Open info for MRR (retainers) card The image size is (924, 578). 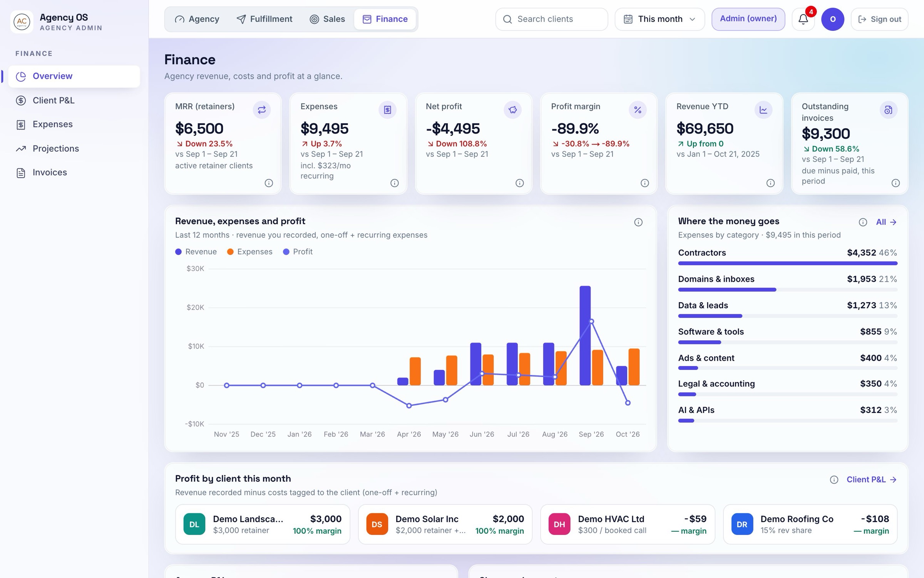[x=269, y=183]
